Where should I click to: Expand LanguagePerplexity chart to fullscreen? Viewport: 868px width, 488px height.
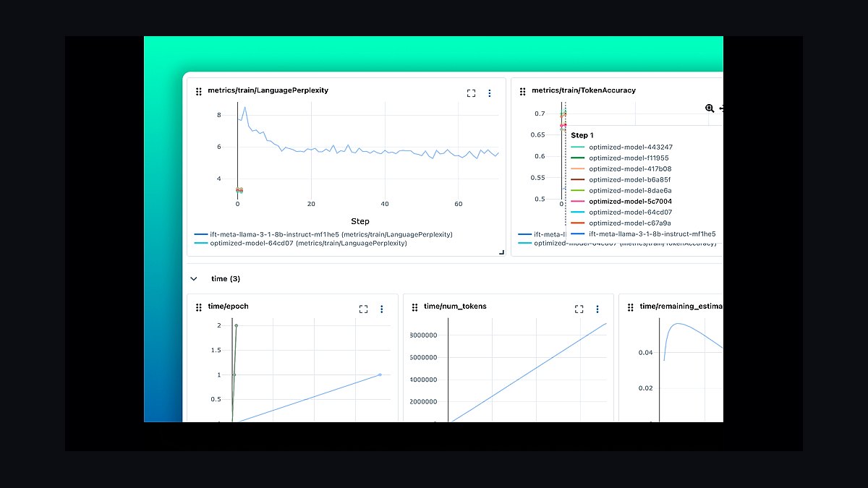point(471,93)
